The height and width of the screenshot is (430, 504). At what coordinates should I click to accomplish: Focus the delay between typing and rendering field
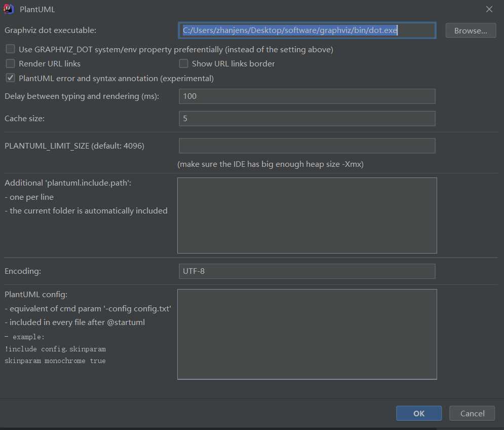306,96
